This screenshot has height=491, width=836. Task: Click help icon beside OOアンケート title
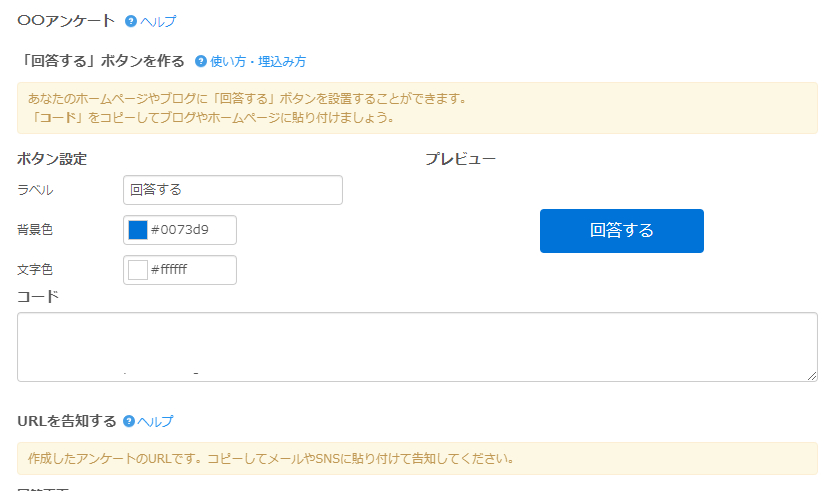coord(130,21)
